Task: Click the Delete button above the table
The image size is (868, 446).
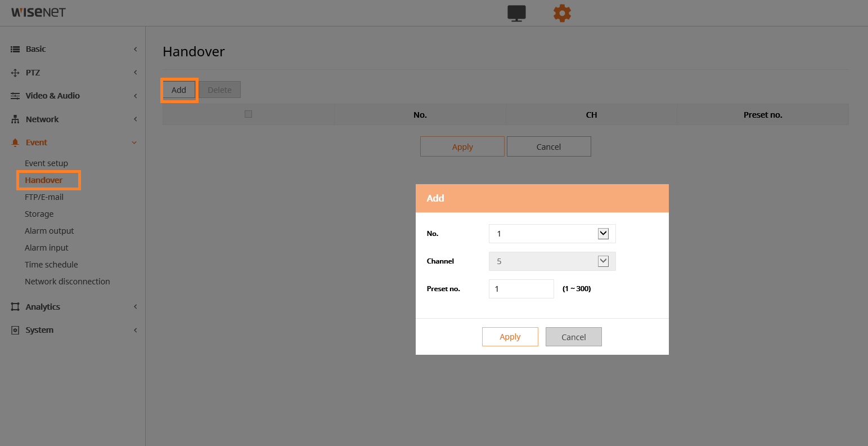Action: coord(219,90)
